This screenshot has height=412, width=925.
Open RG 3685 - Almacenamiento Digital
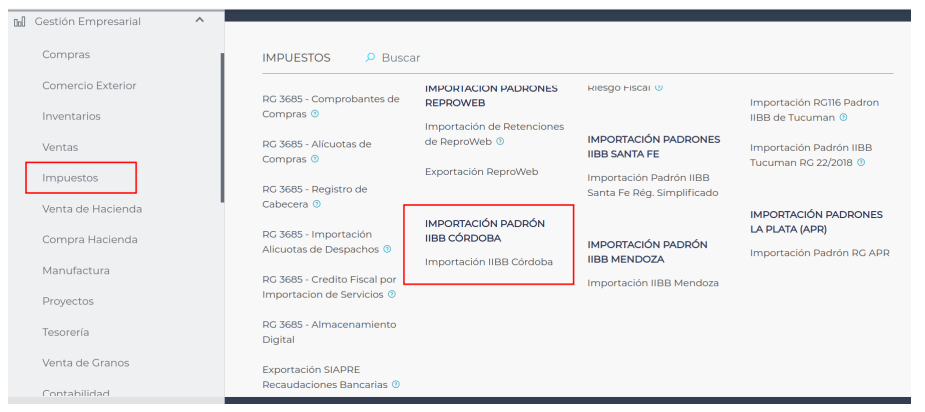click(329, 332)
